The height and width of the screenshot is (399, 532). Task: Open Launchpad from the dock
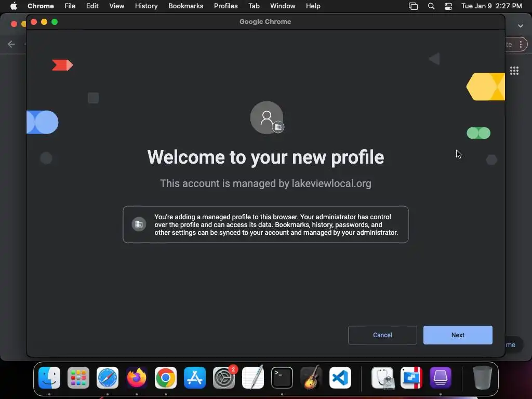[78, 378]
